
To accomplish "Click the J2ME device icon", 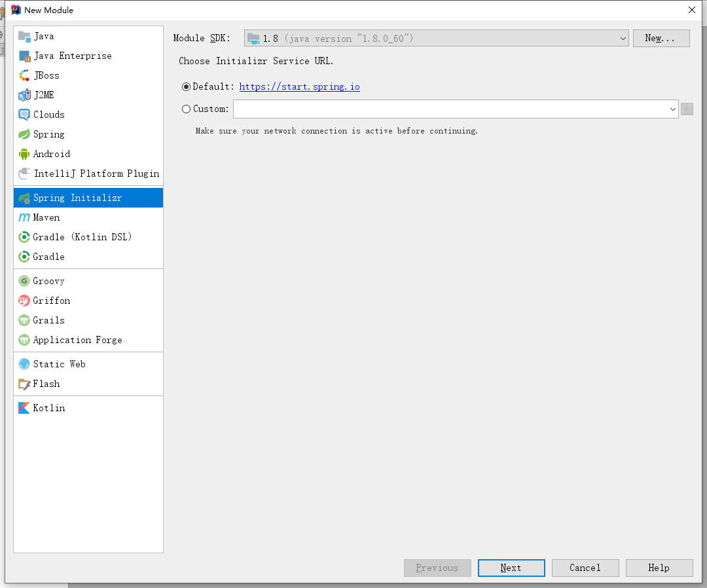I will tap(24, 95).
